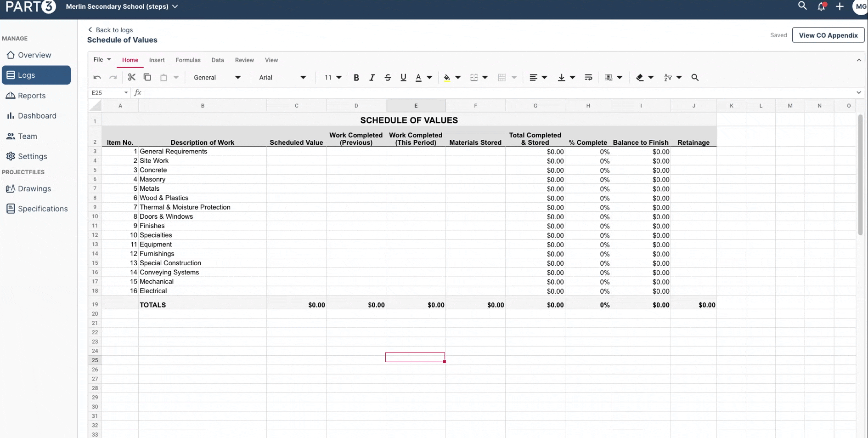Click the Cut scissors icon
The height and width of the screenshot is (438, 868).
click(132, 77)
